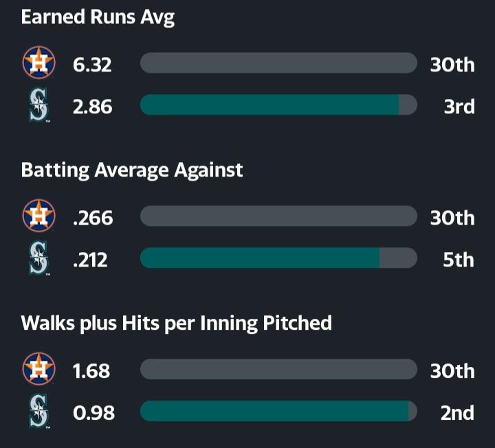Select the 6.32 Astros ERA value

92,65
